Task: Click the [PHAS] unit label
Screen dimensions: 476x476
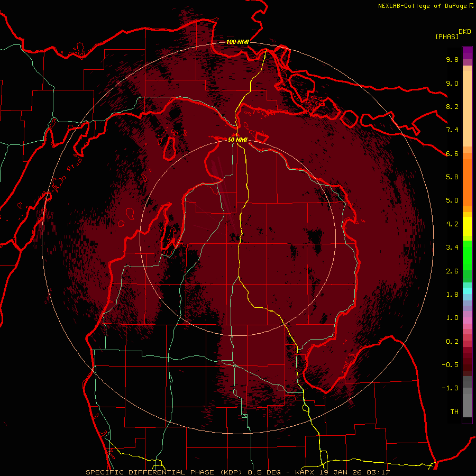Action: 447,36
